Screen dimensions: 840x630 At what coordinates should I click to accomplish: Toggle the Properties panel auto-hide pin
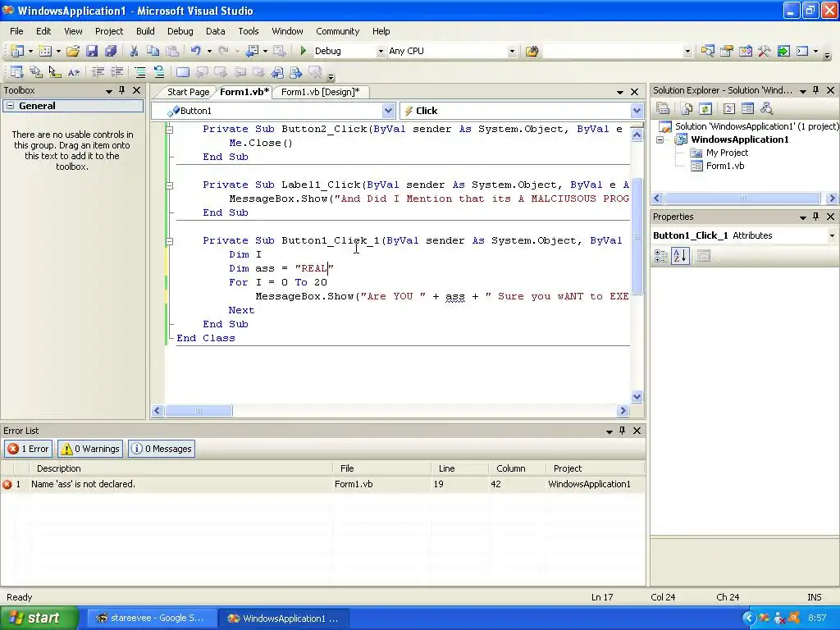coord(816,217)
